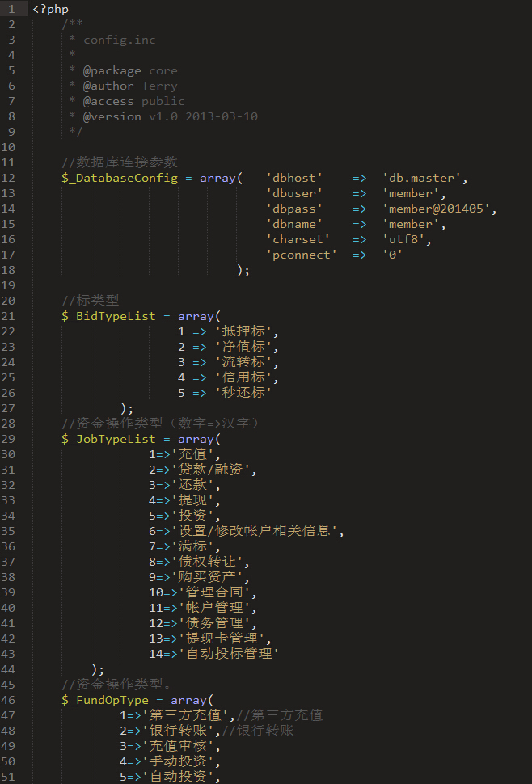Image resolution: width=532 pixels, height=784 pixels.
Task: Click the '还款' string on line 32
Action: tap(192, 485)
